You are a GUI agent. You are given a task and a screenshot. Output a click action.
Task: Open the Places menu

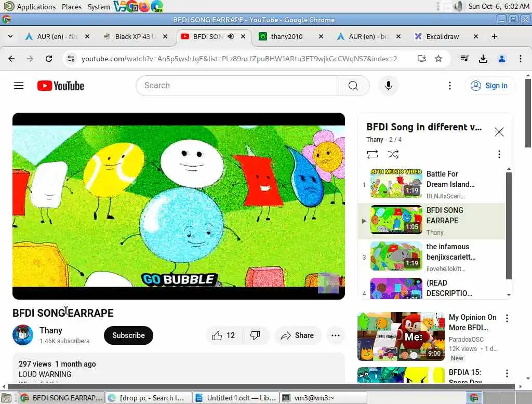72,7
